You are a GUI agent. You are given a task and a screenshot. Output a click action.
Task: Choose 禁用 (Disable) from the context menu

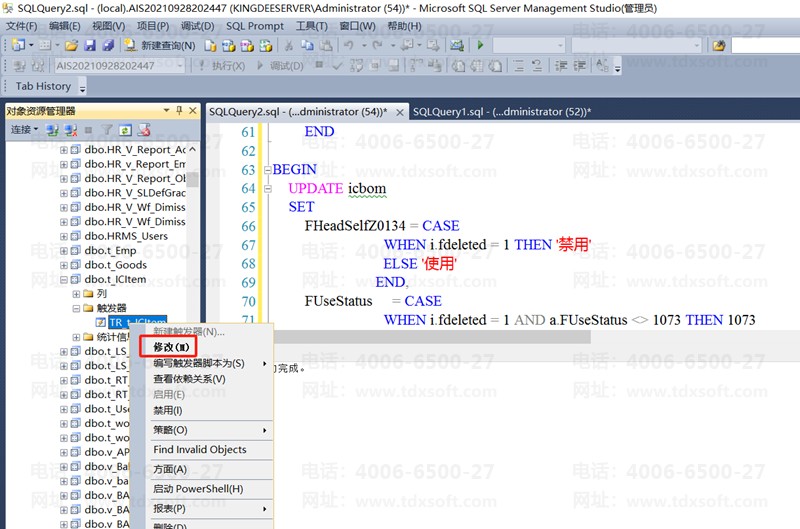167,410
